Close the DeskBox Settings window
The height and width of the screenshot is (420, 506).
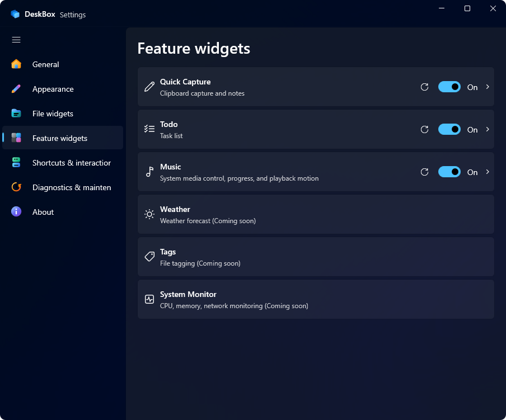click(493, 8)
